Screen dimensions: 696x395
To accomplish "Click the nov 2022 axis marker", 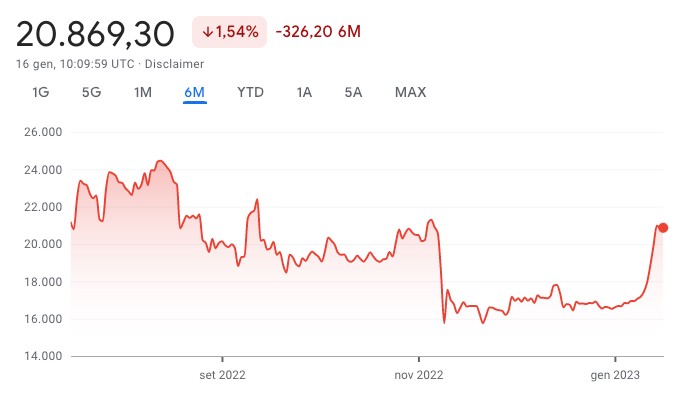I will point(419,375).
